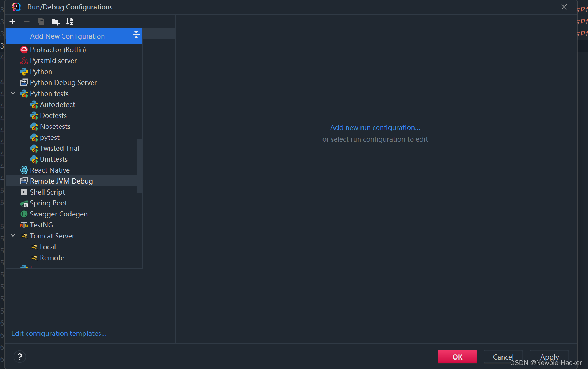Click the Nosetests icon

coord(34,127)
